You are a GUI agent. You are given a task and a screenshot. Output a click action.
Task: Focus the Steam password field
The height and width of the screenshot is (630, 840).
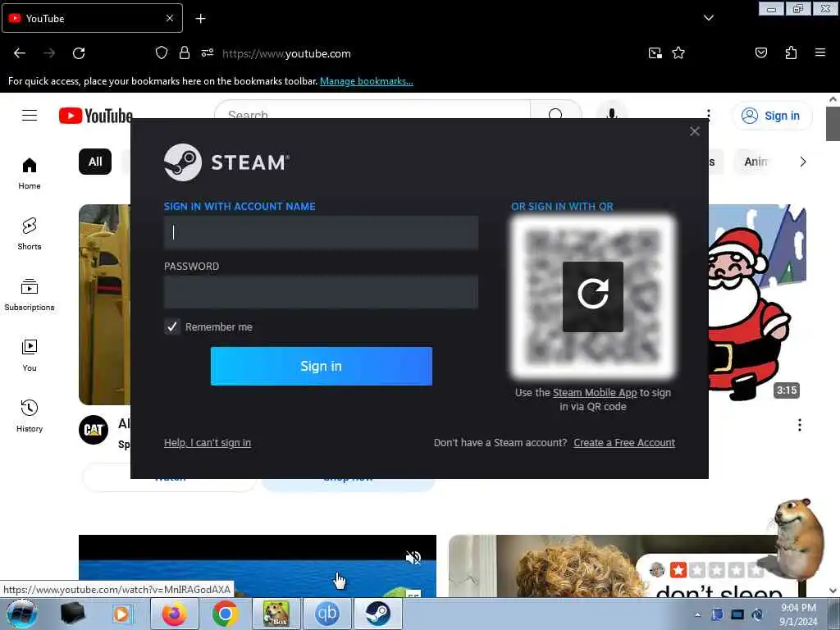click(321, 292)
